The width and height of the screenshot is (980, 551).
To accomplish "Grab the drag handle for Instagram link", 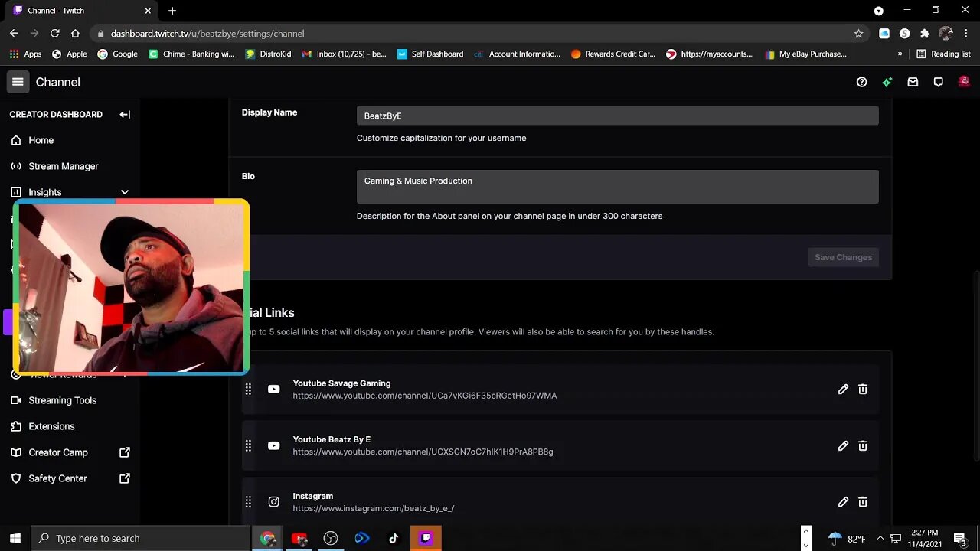I will [248, 502].
